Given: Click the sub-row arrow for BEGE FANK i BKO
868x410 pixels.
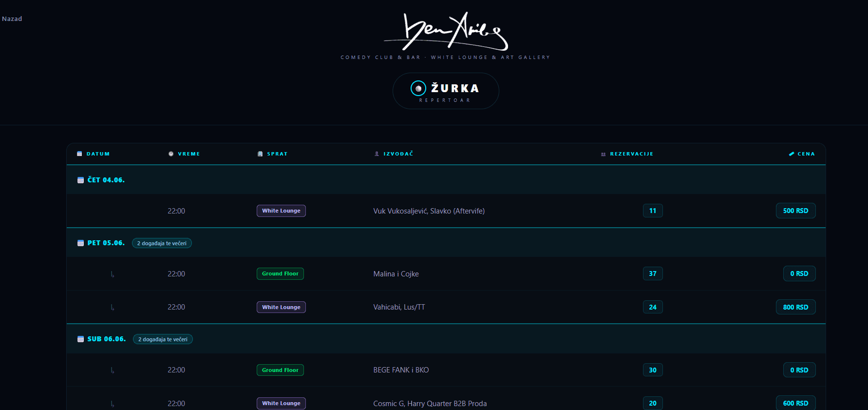Looking at the screenshot, I should [x=113, y=371].
